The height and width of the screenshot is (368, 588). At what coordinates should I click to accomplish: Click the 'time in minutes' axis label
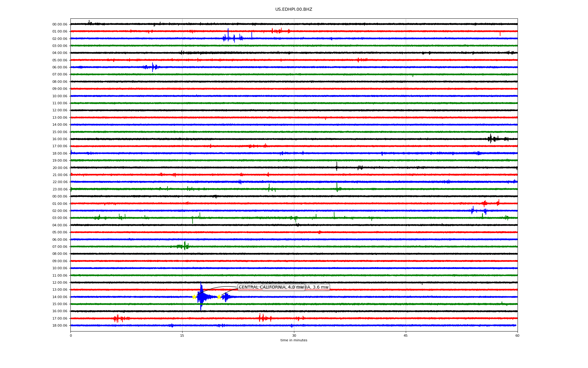point(293,340)
